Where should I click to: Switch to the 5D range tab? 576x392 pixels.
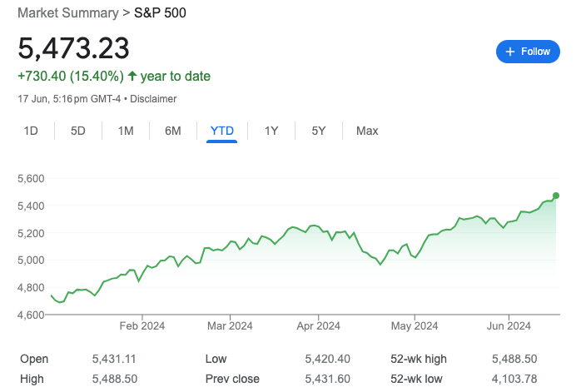coord(78,131)
